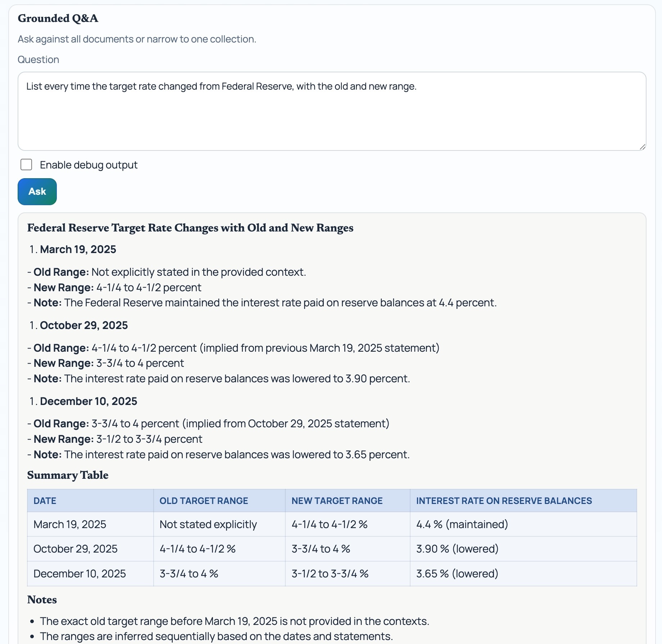Click the text area resize handle
662x644 pixels.
point(643,147)
